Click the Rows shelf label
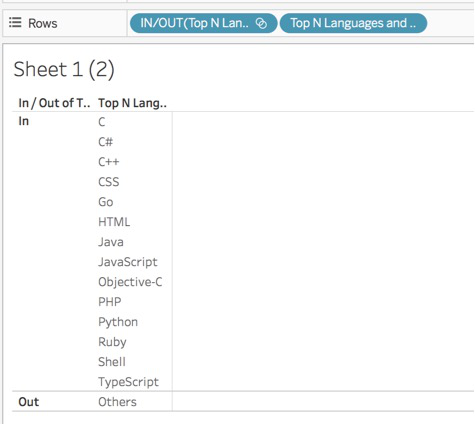 tap(43, 23)
